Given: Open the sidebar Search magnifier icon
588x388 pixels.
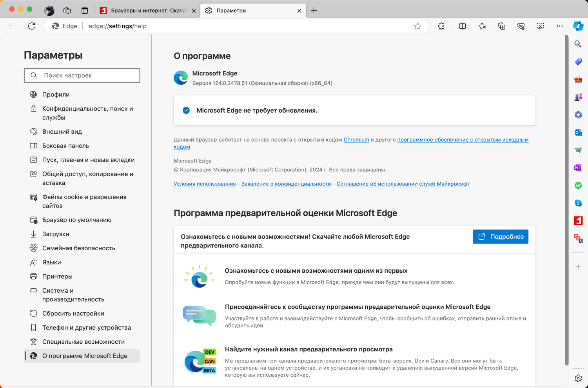Looking at the screenshot, I should tap(578, 44).
